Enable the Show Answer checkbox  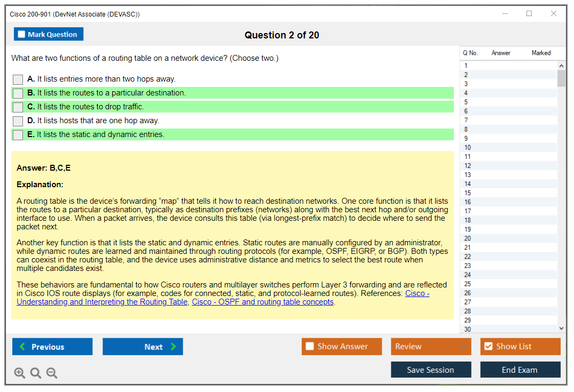(310, 347)
